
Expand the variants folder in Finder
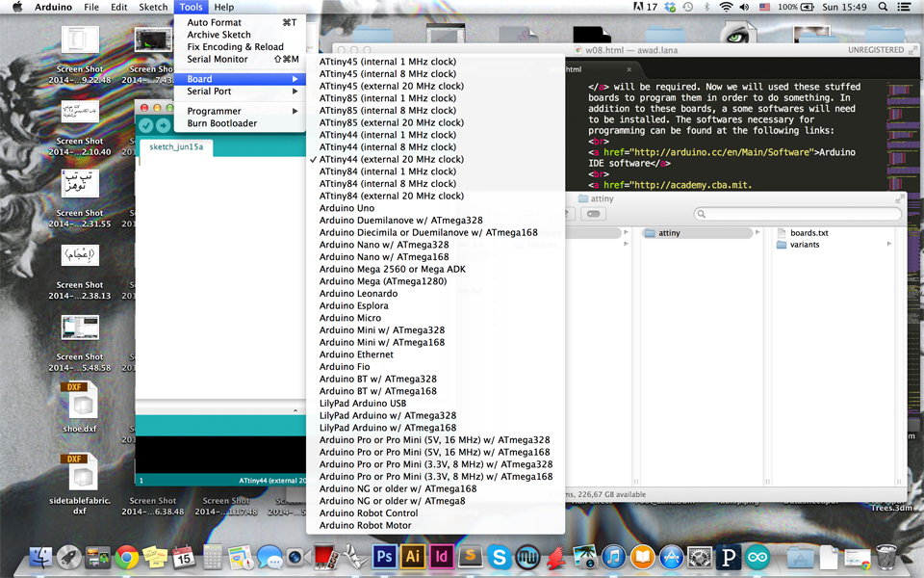(x=888, y=244)
